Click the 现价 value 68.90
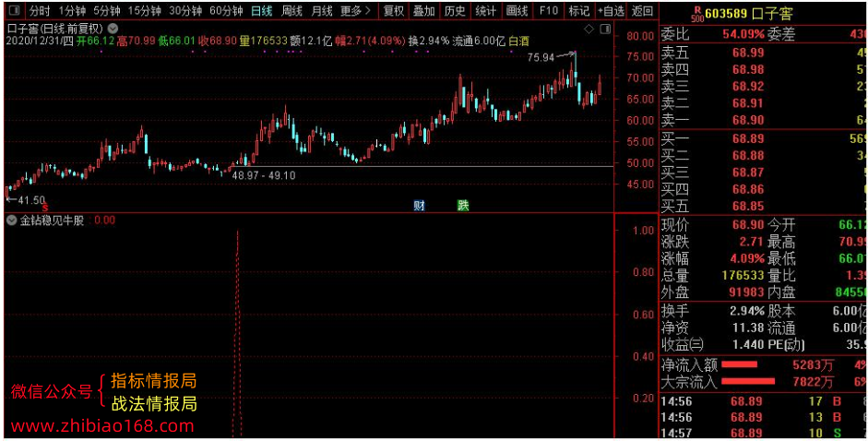This screenshot has width=868, height=441. click(x=748, y=225)
